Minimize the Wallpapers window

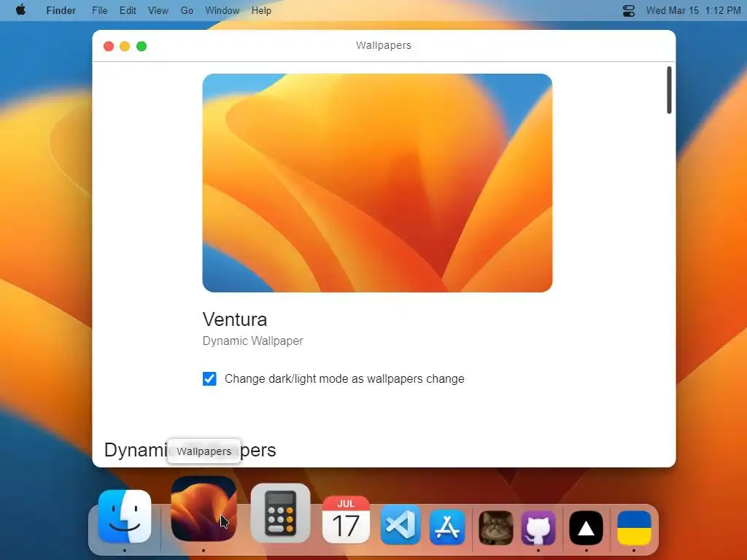click(125, 46)
